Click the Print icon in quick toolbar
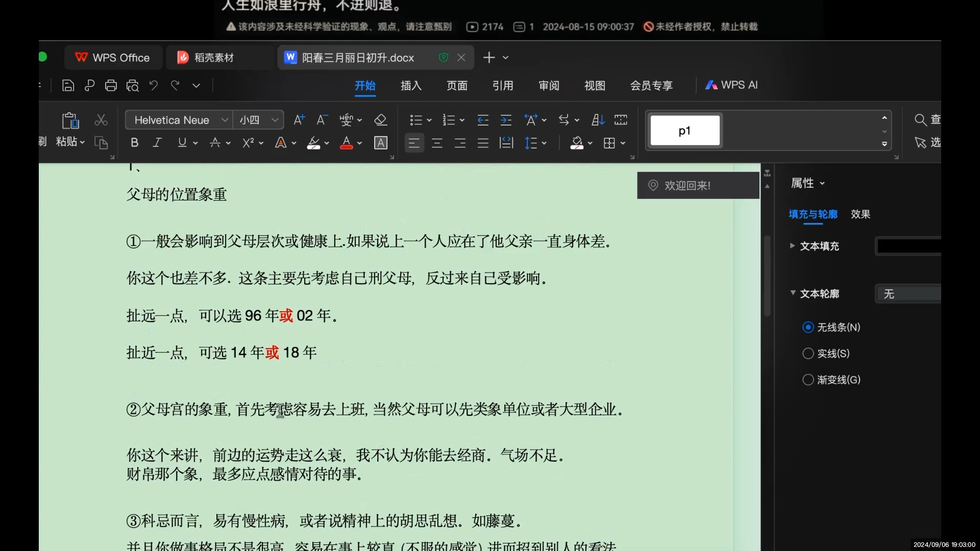The height and width of the screenshot is (551, 980). click(x=111, y=86)
